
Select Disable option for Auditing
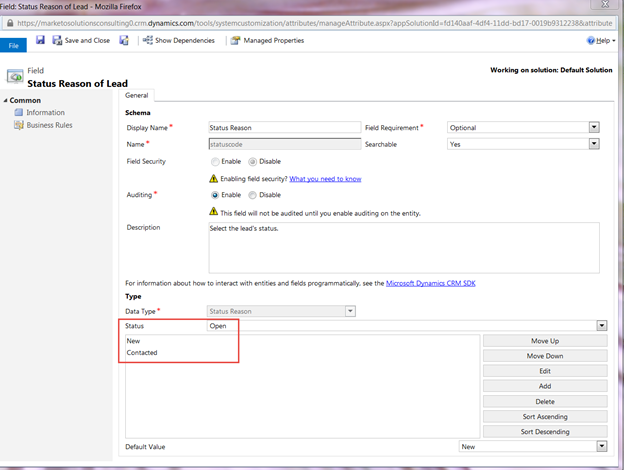tap(252, 195)
